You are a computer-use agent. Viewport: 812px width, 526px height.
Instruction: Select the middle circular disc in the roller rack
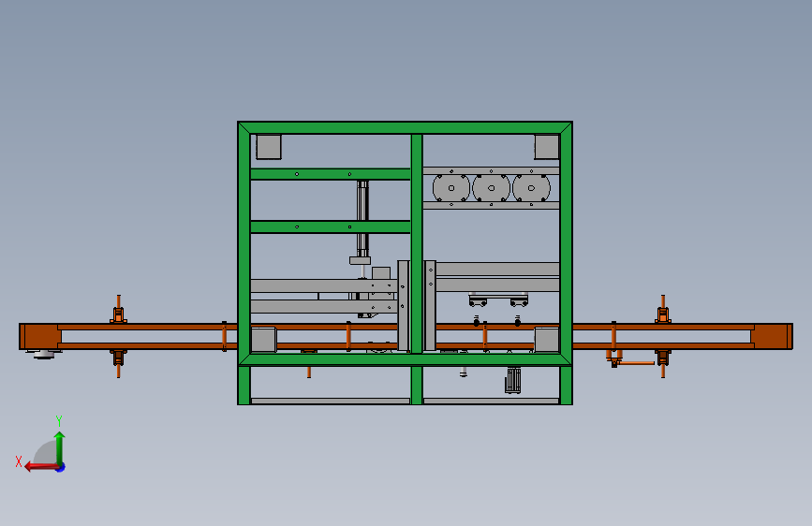coord(491,188)
